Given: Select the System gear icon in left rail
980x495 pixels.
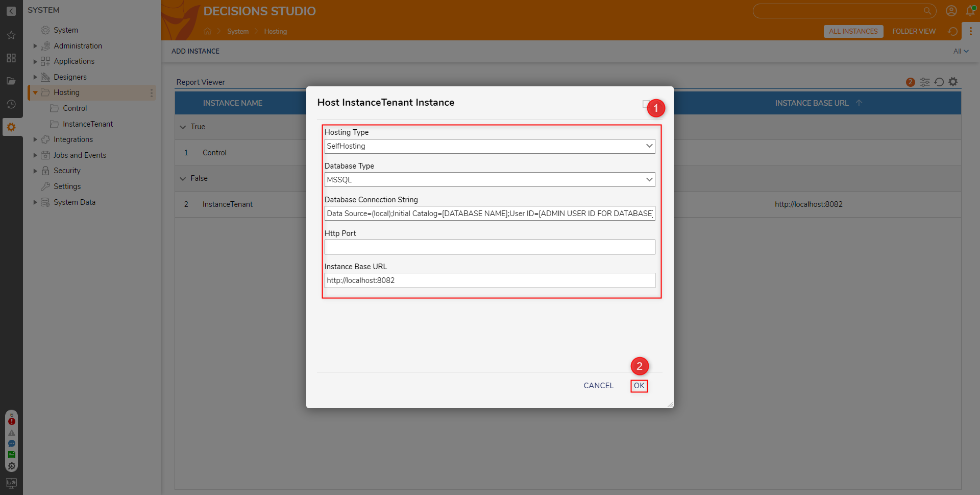Looking at the screenshot, I should click(11, 127).
